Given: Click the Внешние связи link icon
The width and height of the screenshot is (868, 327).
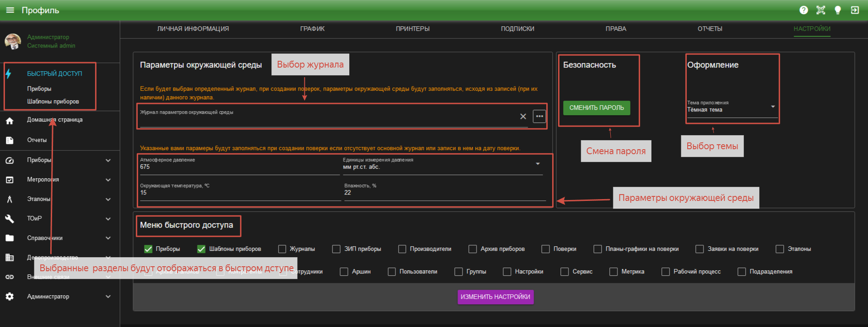Looking at the screenshot, I should [10, 277].
